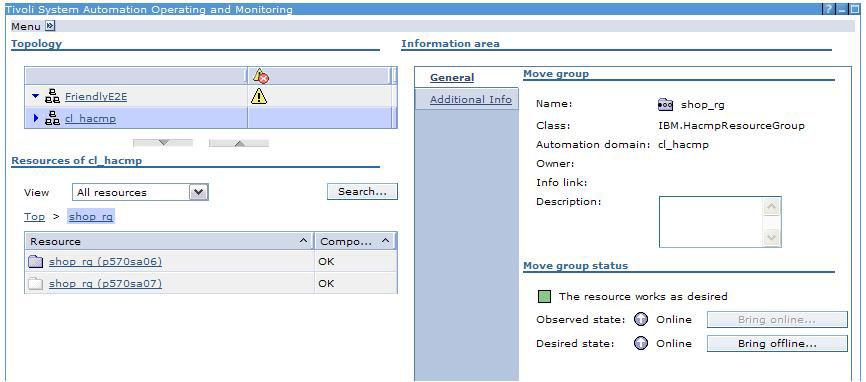Click Description scrollbar down arrow

coord(772,238)
